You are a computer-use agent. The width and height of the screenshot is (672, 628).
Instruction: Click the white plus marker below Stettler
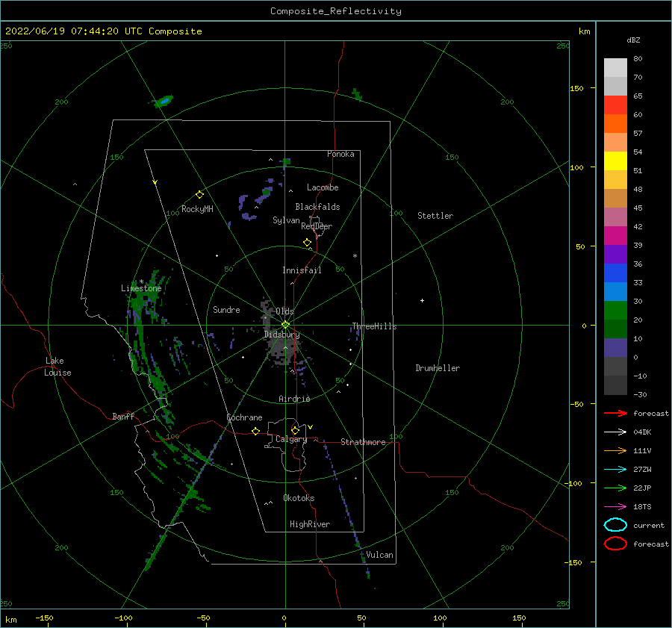pos(422,300)
